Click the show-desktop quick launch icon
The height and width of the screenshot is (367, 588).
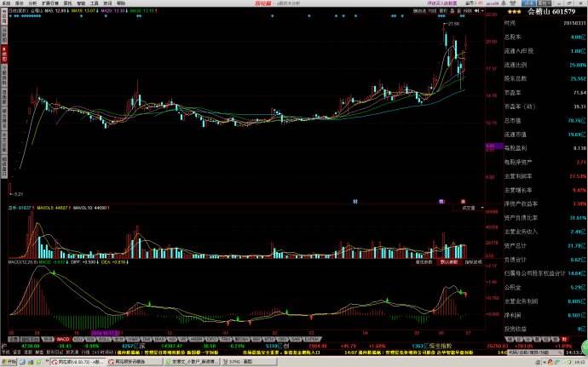click(x=23, y=362)
